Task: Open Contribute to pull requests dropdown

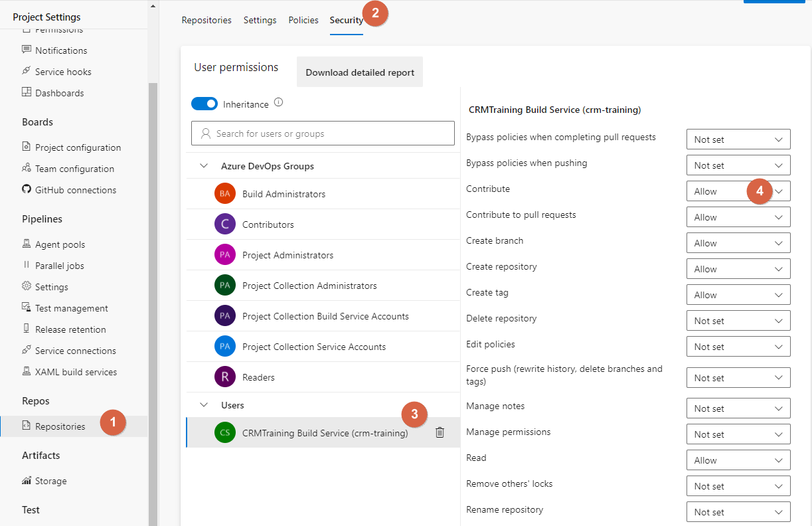Action: pyautogui.click(x=738, y=217)
